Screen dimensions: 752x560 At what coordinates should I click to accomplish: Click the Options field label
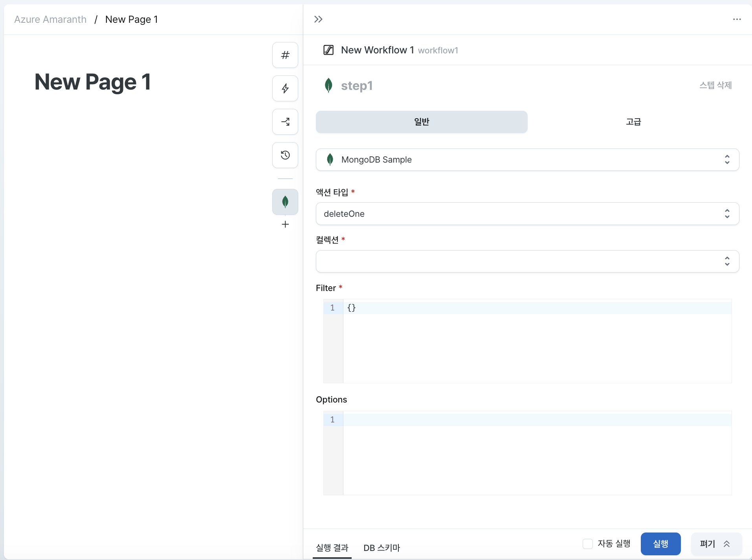coord(331,399)
